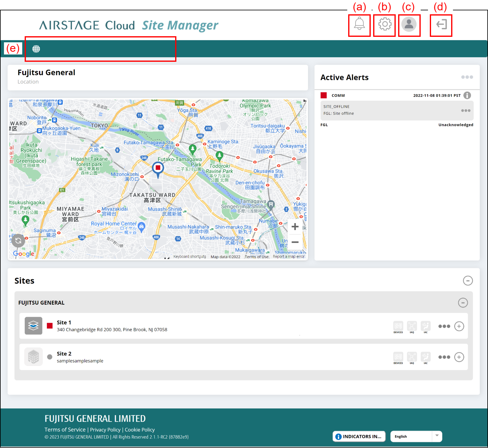Open settings via the gear icon

coord(384,24)
